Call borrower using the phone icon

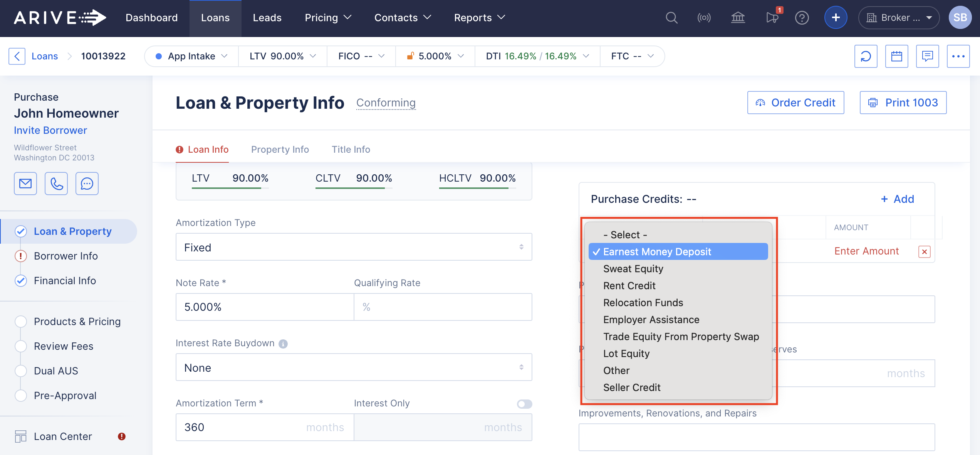pos(56,184)
